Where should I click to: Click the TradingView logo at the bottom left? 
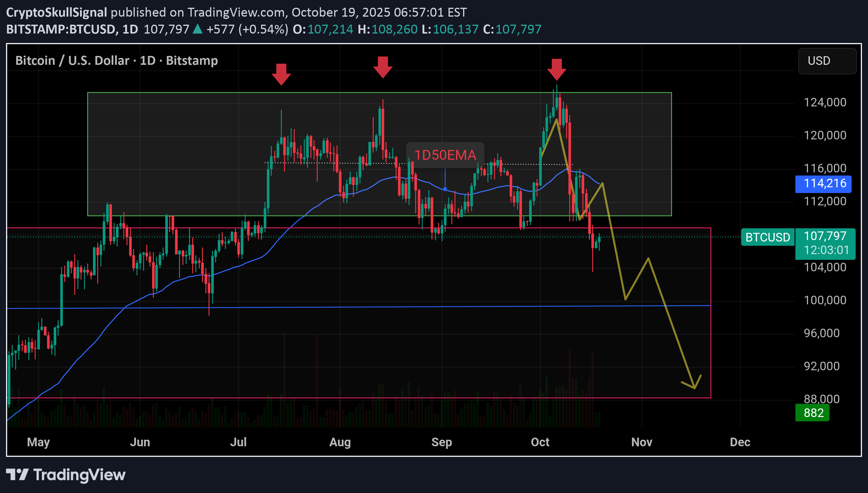(x=66, y=475)
